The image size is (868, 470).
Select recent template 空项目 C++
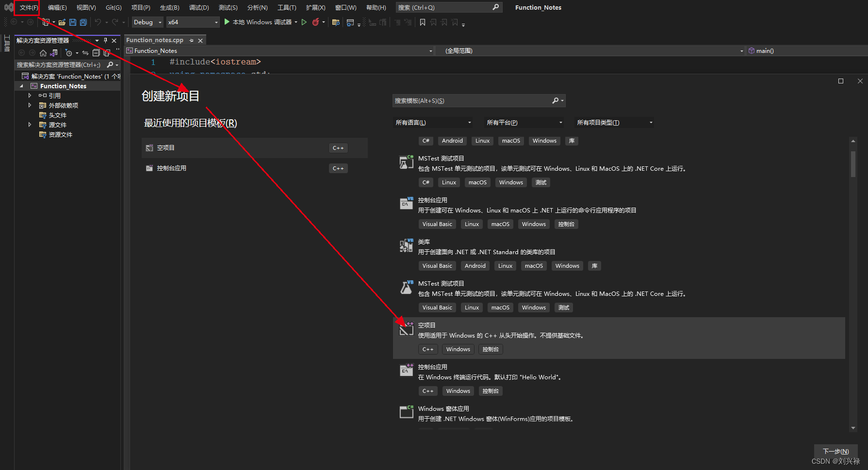pos(254,148)
